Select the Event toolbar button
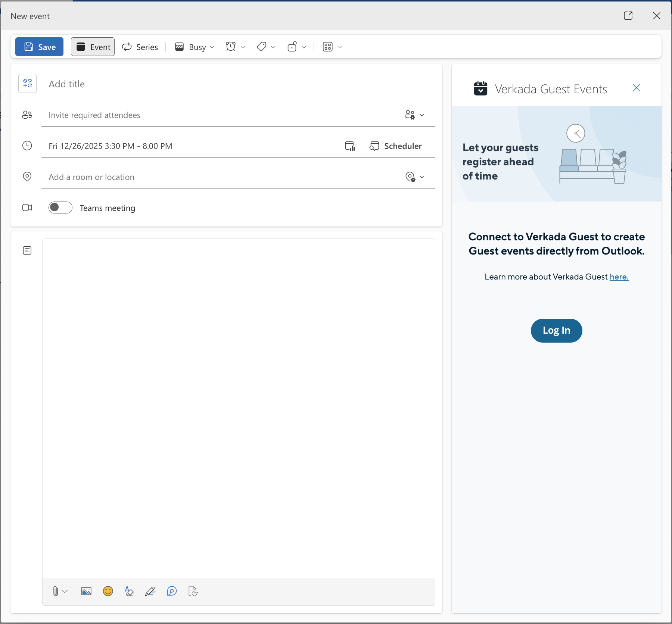 [x=93, y=47]
